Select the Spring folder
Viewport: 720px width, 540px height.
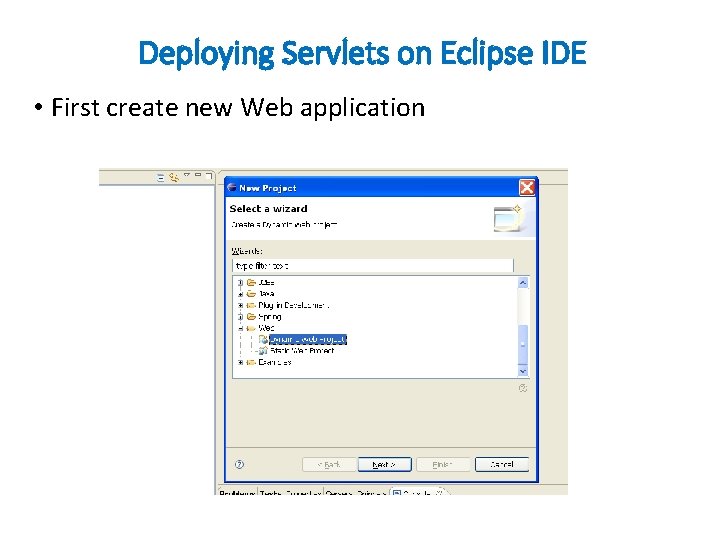270,317
